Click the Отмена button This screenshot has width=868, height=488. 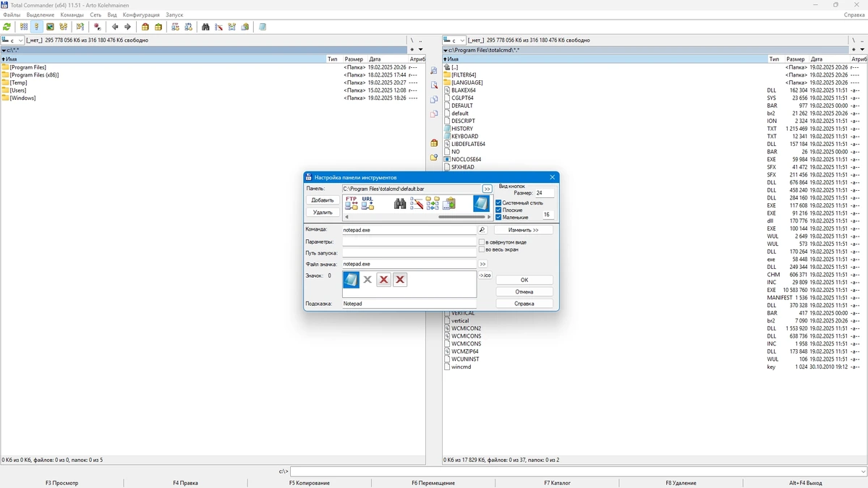pos(524,291)
